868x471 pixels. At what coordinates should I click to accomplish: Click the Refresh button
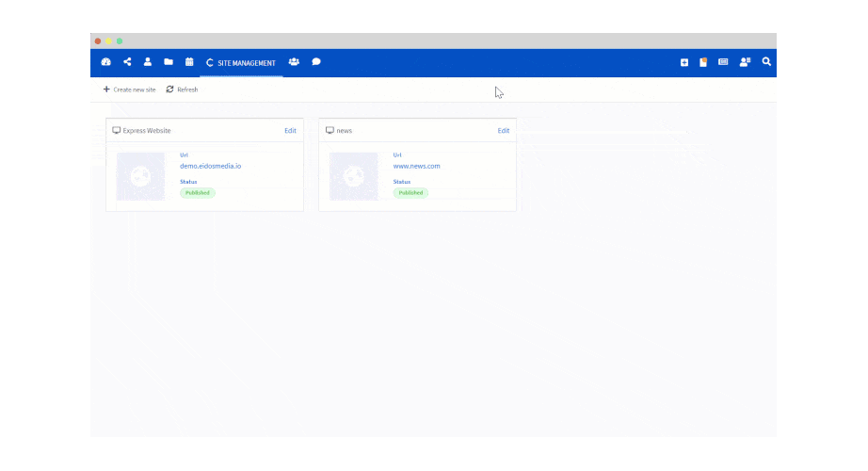pyautogui.click(x=182, y=89)
